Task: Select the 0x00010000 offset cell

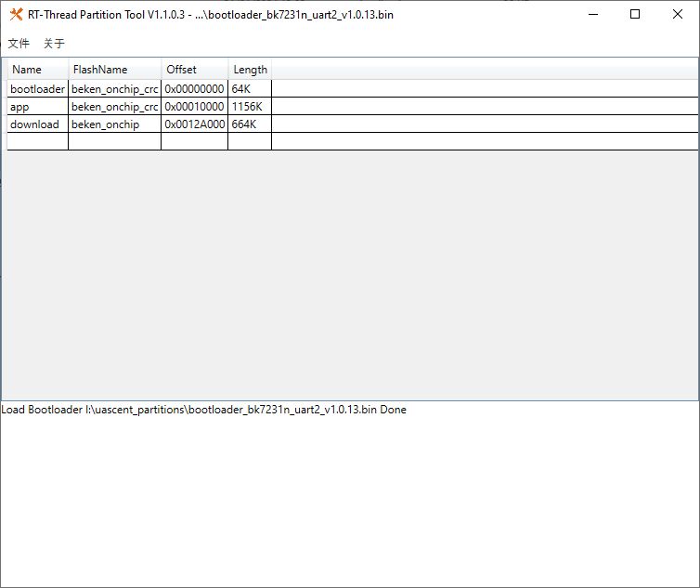Action: click(195, 106)
